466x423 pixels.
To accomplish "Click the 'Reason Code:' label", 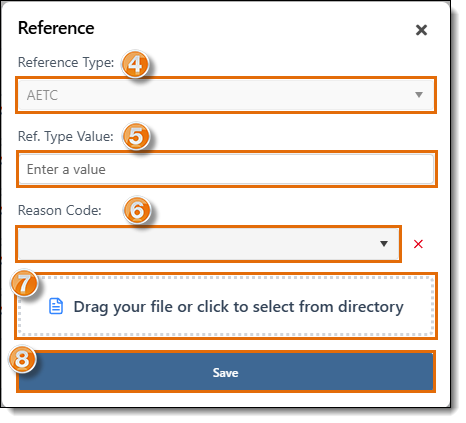I will point(60,210).
